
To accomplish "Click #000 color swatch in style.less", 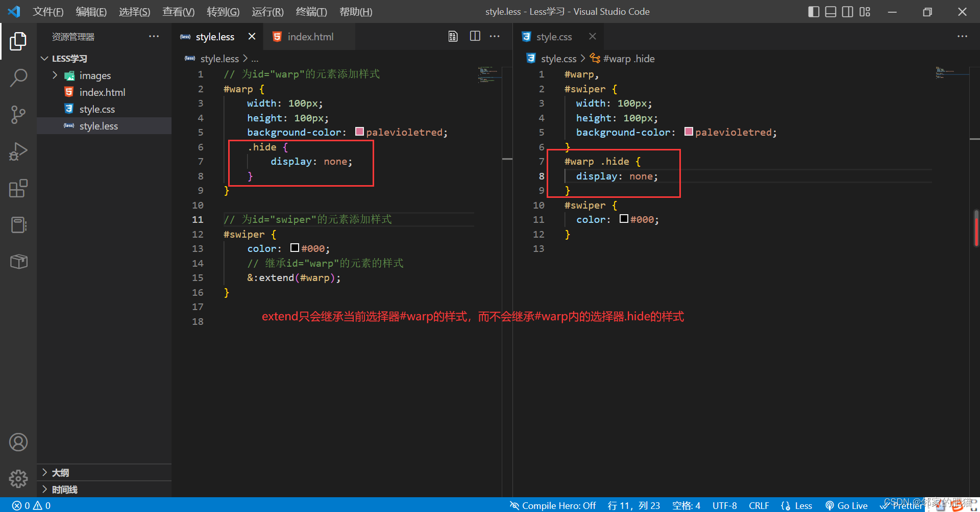I will tap(295, 248).
